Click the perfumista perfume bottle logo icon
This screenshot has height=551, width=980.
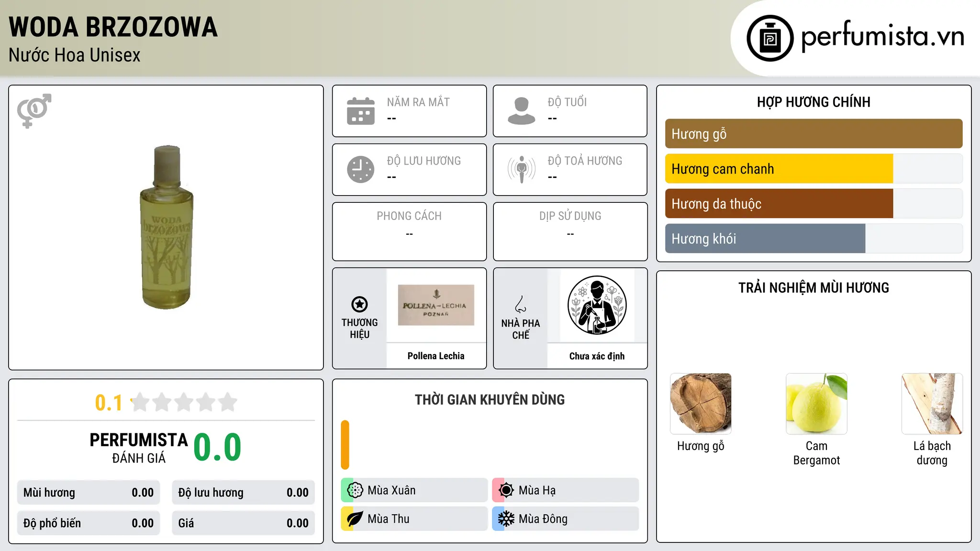(x=770, y=38)
